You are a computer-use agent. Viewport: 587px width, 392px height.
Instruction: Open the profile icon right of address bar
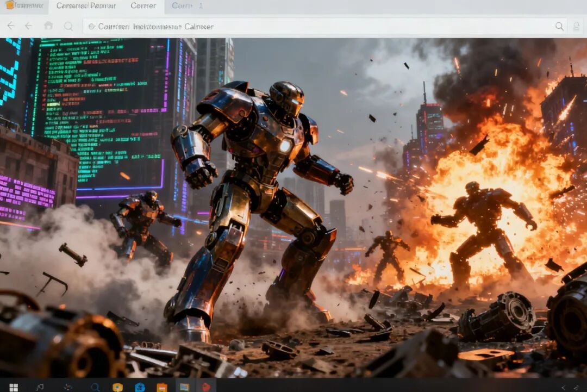[576, 26]
